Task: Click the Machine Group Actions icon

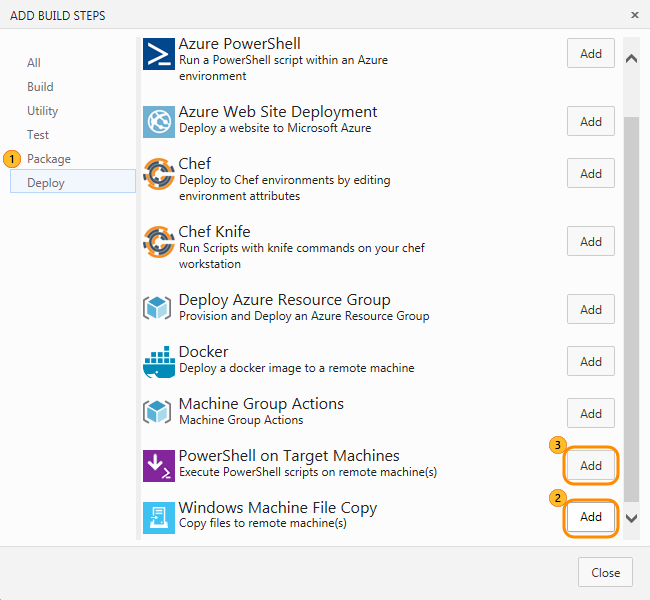Action: [x=157, y=412]
